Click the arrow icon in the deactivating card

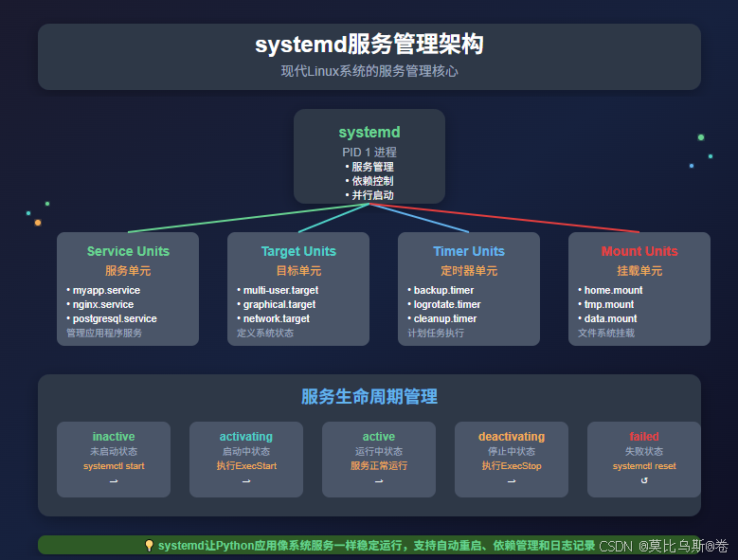pyautogui.click(x=512, y=481)
